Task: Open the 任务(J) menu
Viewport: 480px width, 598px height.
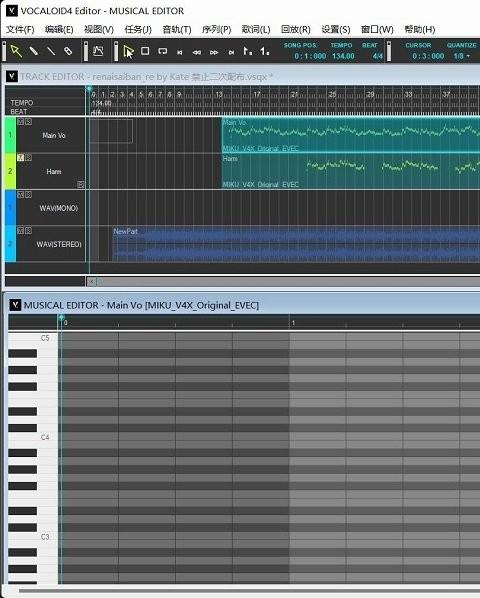Action: [138, 29]
